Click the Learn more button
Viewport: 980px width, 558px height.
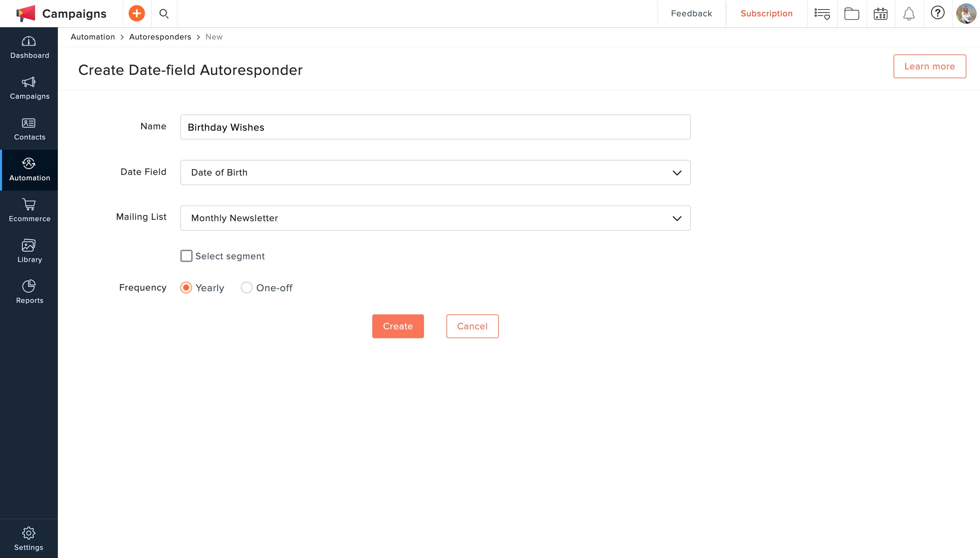tap(929, 66)
